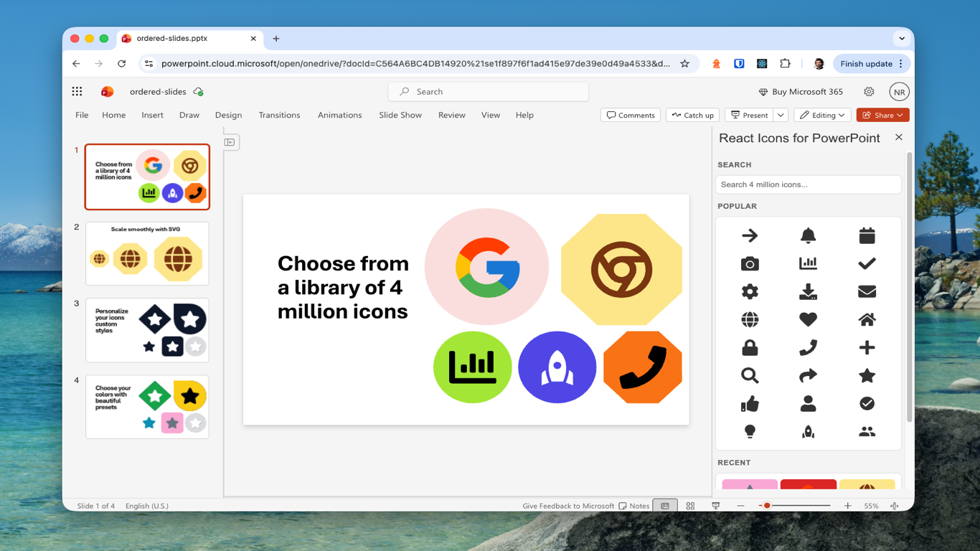Choose the lightbulb icon from Popular icons
Screen dimensions: 980x551
coord(749,431)
